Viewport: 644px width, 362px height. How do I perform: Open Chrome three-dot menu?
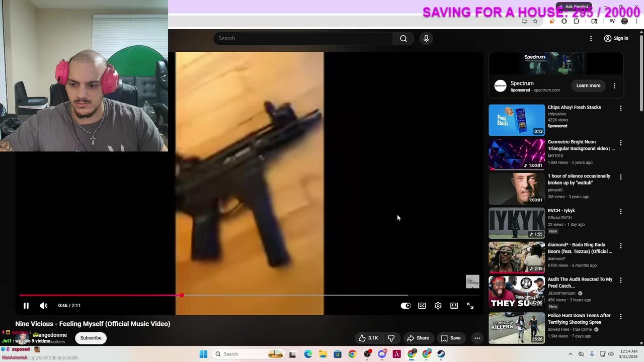coord(636,21)
